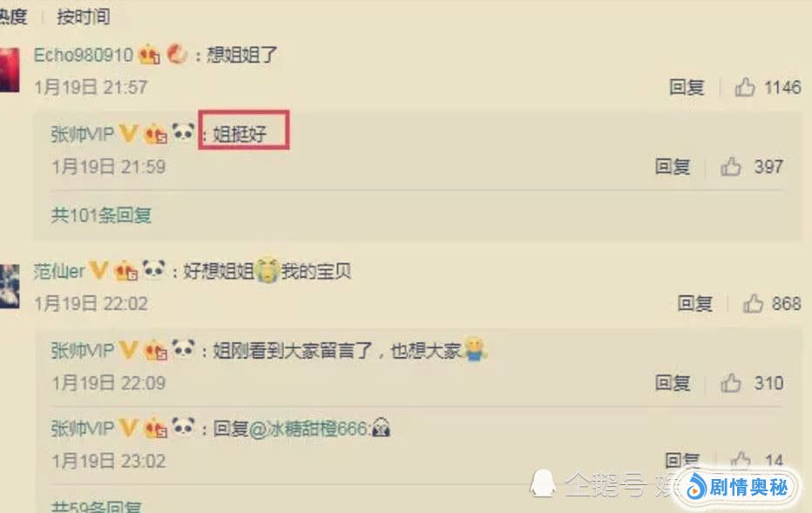The height and width of the screenshot is (513, 812).
Task: Click the red swirl badge after Echo980910
Action: pyautogui.click(x=177, y=54)
